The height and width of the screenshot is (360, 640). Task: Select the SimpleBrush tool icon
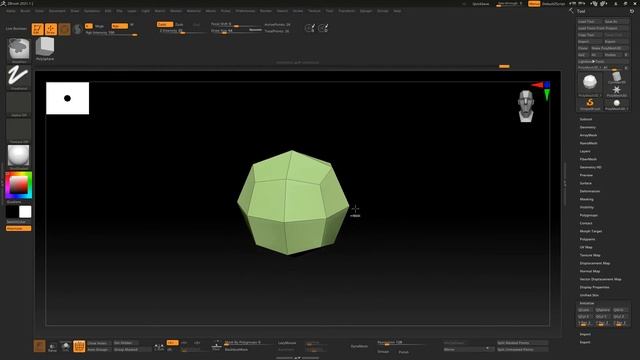tap(590, 104)
